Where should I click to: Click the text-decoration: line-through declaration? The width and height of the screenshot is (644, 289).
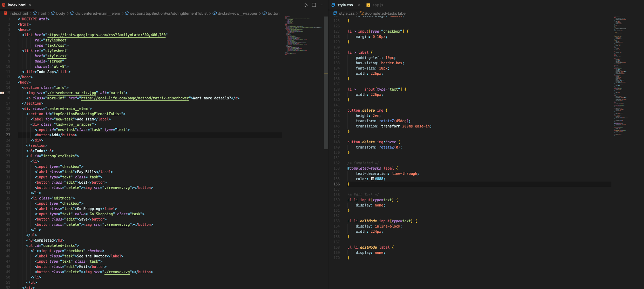point(387,173)
